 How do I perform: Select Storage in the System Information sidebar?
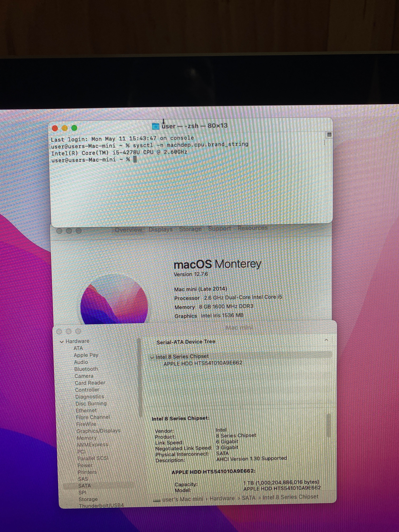pos(88,499)
